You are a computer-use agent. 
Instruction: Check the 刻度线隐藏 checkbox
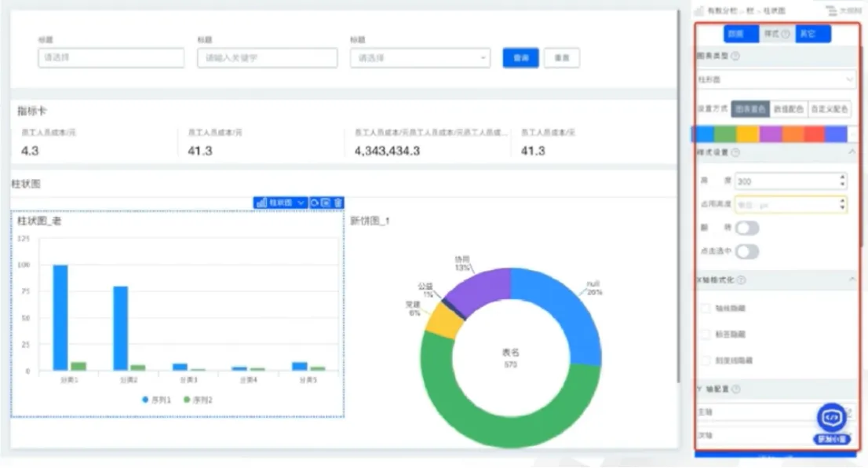coord(706,360)
